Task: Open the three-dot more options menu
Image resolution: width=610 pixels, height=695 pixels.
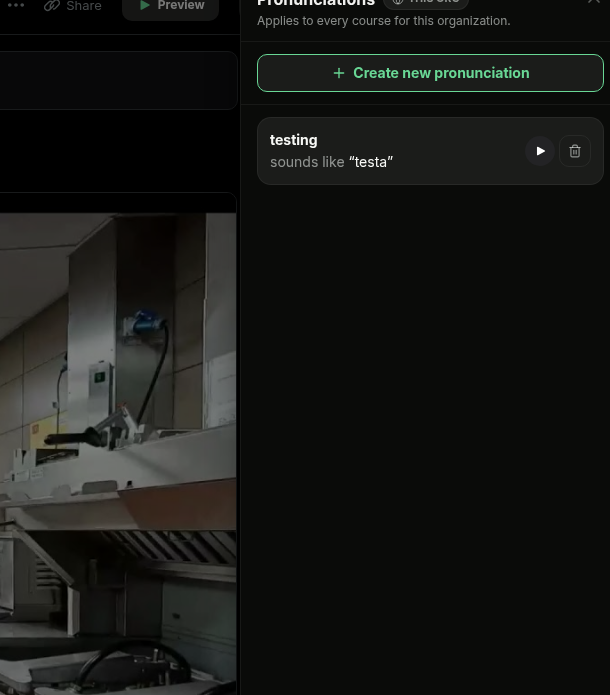Action: (x=16, y=5)
